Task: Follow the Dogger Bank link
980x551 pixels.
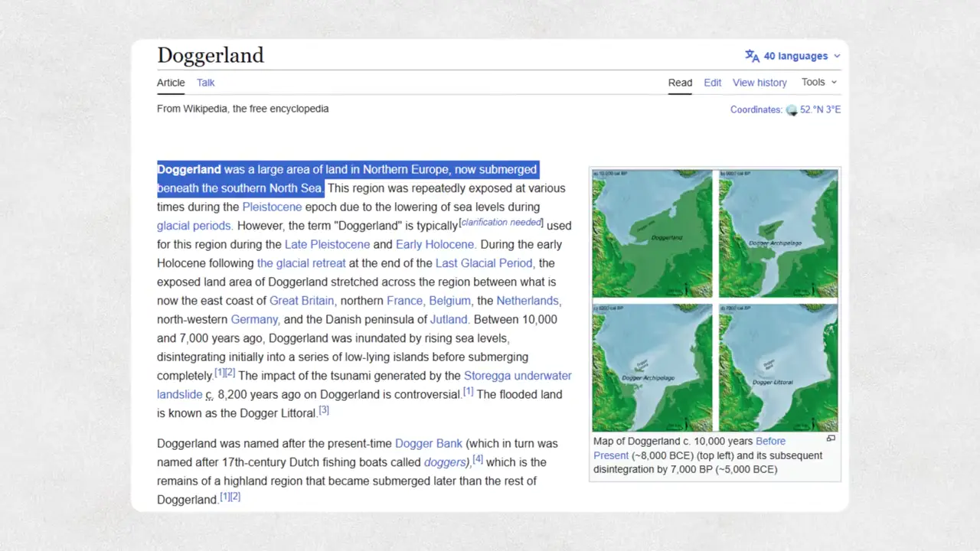Action: pyautogui.click(x=429, y=443)
